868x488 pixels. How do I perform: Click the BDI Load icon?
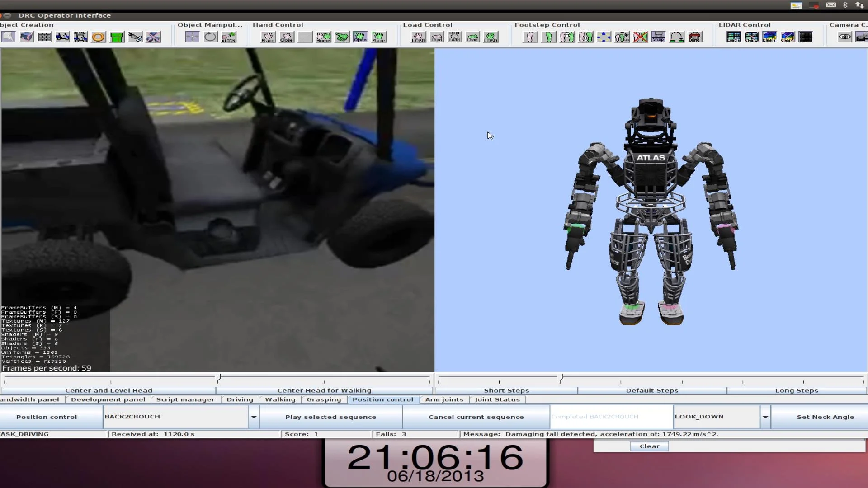tap(455, 37)
